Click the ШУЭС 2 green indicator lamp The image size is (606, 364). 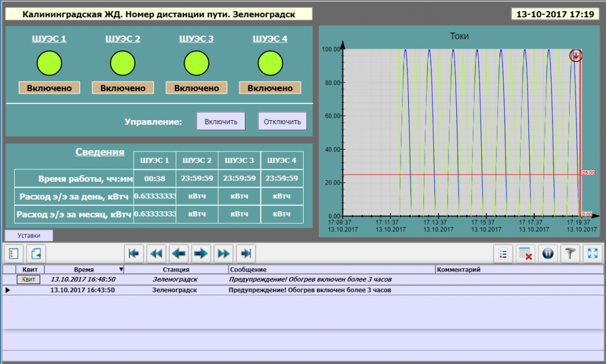123,63
